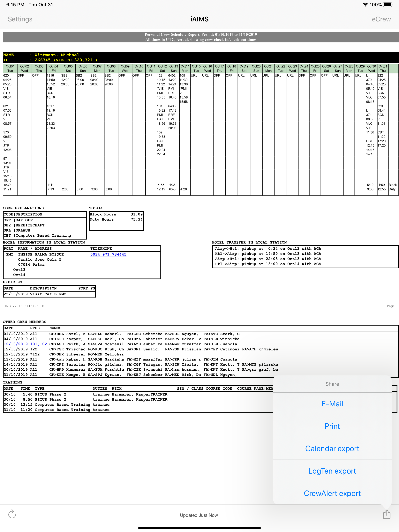The height and width of the screenshot is (532, 399).
Task: Tap the Personal Crew Schedule Report header
Action: 201,37
